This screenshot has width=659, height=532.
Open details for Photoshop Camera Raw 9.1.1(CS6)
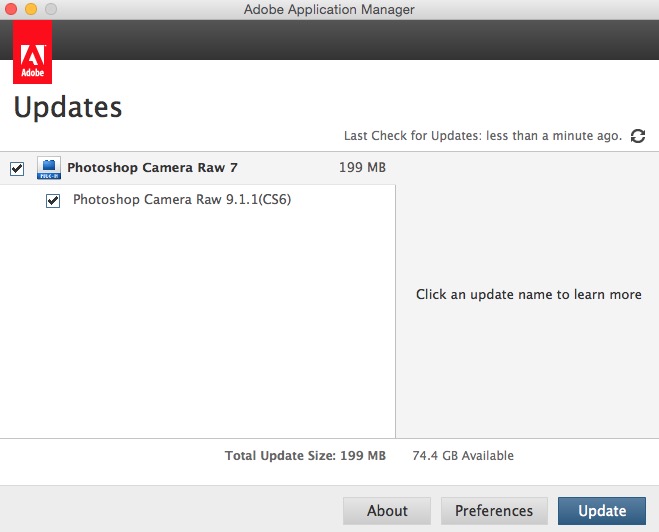(x=182, y=199)
